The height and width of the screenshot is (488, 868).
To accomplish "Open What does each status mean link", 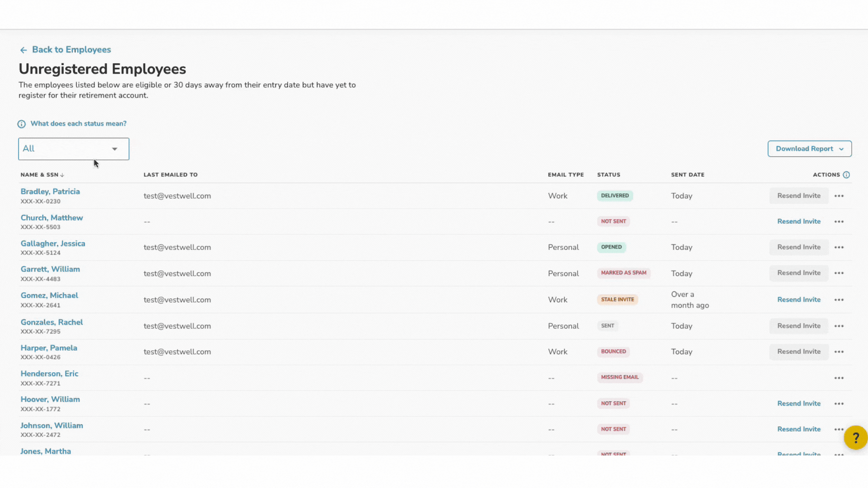I will [78, 124].
